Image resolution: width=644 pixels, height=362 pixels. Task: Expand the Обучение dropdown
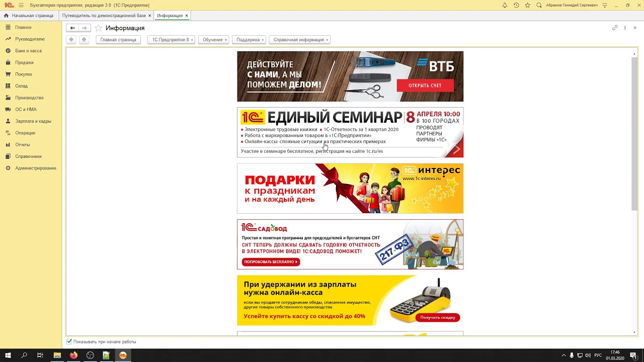coord(213,40)
